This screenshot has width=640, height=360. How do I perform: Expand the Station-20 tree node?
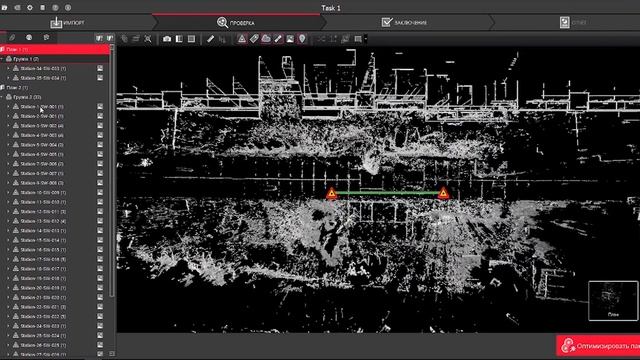point(8,288)
